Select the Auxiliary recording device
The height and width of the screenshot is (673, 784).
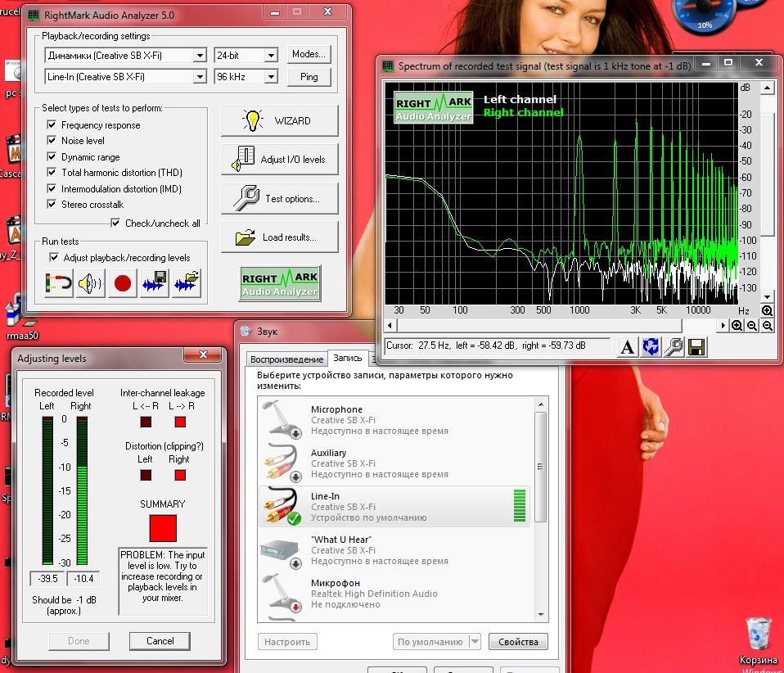[394, 464]
